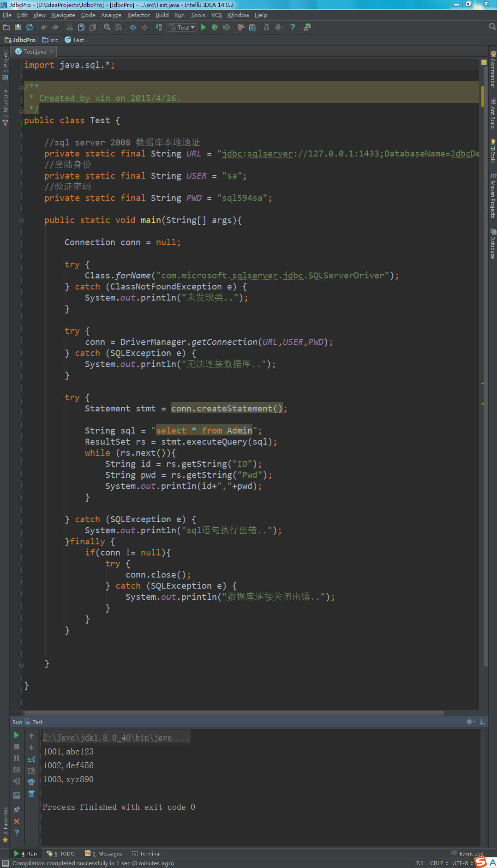Collapse the main method fold marker
The height and width of the screenshot is (868, 497).
click(21, 221)
